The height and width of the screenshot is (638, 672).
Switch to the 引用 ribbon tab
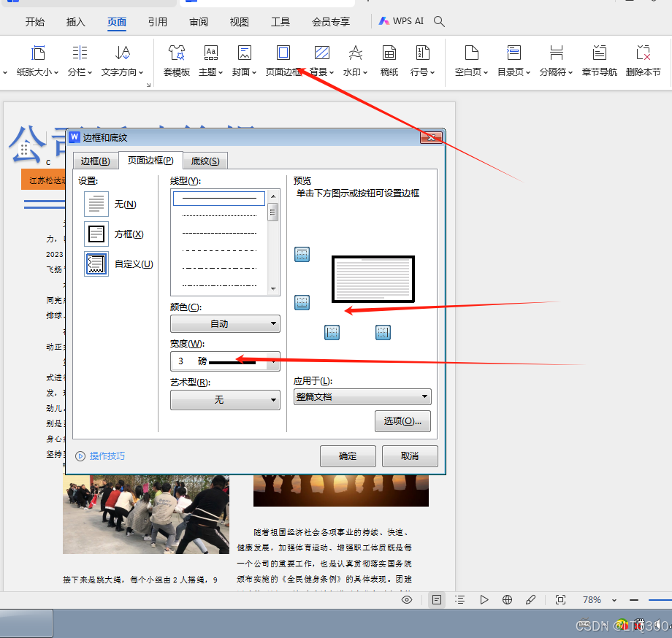coord(158,22)
